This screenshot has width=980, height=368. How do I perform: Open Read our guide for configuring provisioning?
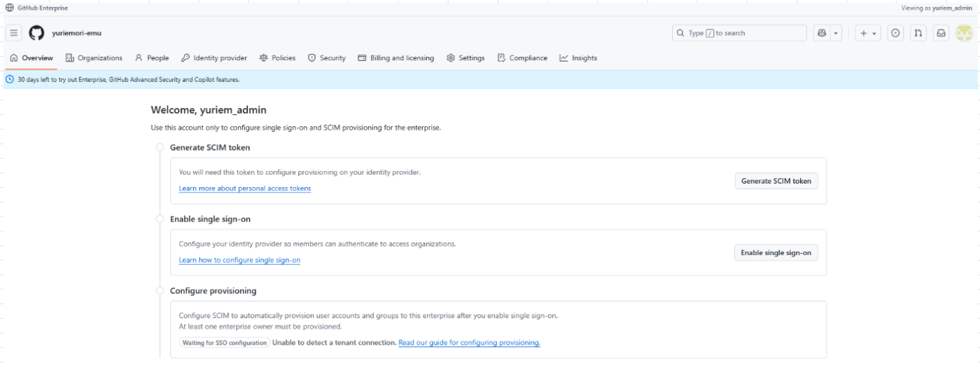(470, 343)
